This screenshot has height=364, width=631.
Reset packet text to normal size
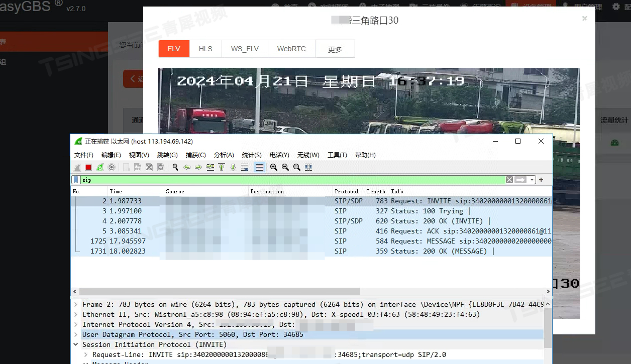297,167
